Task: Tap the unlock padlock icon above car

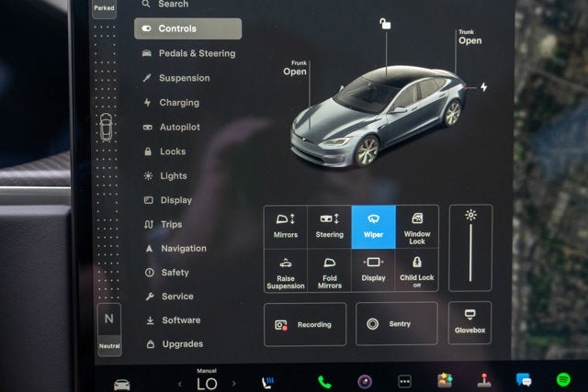Action: coord(385,24)
